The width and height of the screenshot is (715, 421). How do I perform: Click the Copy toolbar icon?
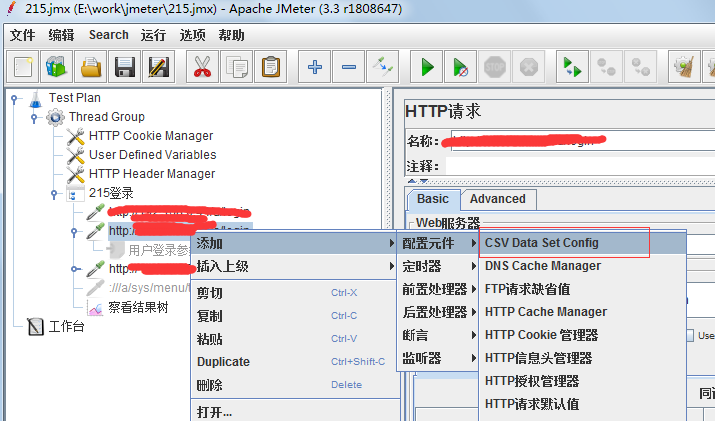(x=237, y=68)
